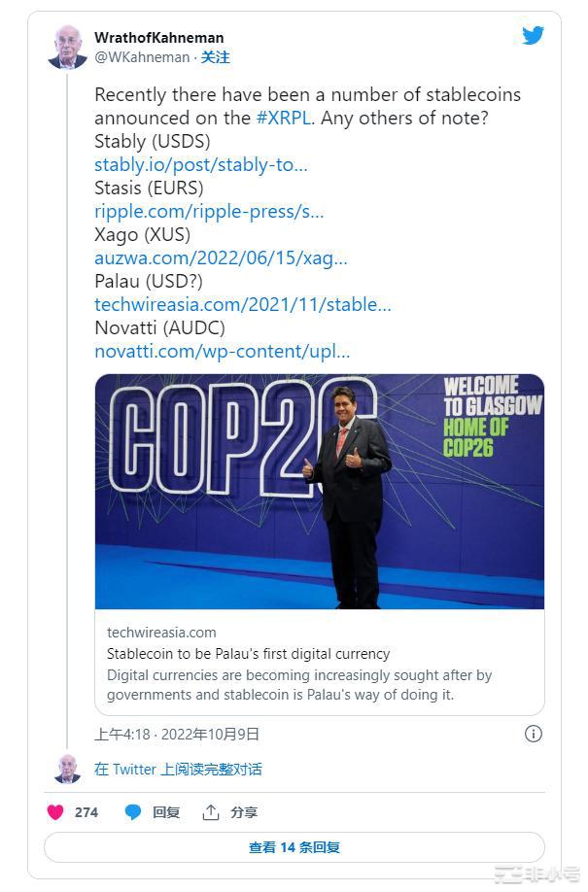
Task: Open the auzwa.com/2022/06/15/xag… link
Action: pos(221,257)
